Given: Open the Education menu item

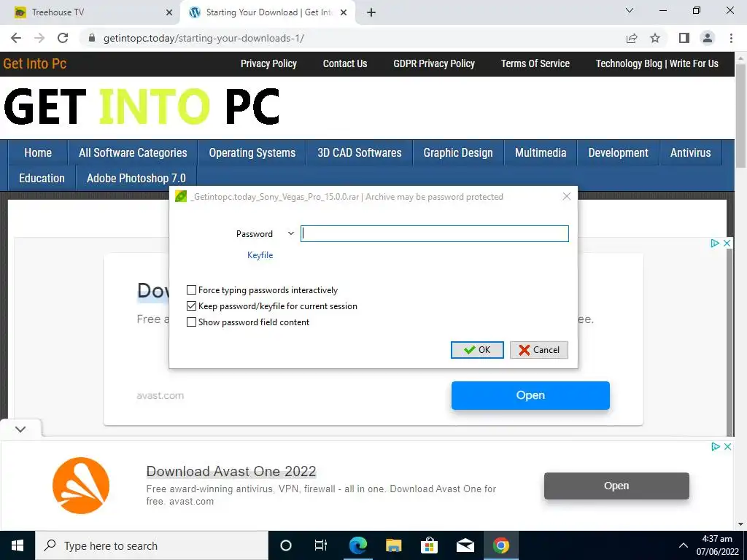Looking at the screenshot, I should (x=42, y=178).
